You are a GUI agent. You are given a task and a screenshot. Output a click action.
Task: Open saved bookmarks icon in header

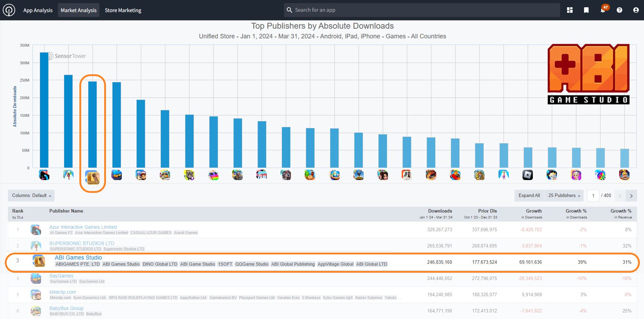click(586, 10)
